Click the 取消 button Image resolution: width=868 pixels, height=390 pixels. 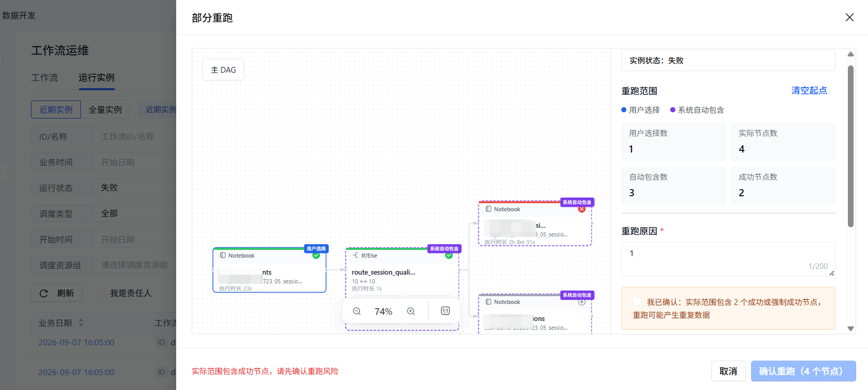pos(728,371)
